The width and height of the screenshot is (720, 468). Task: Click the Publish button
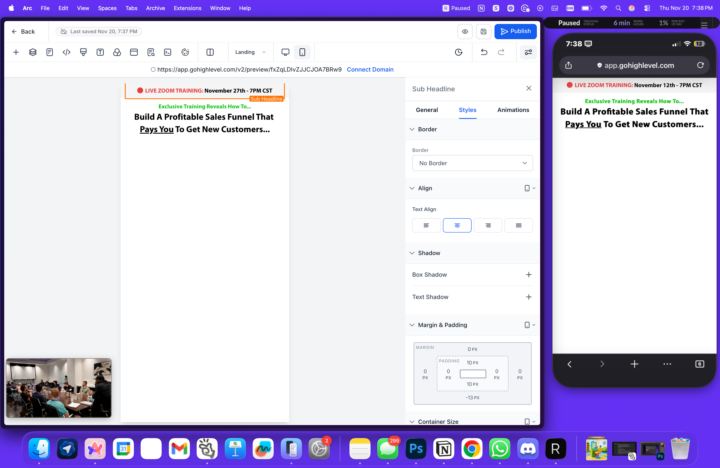[x=516, y=31]
